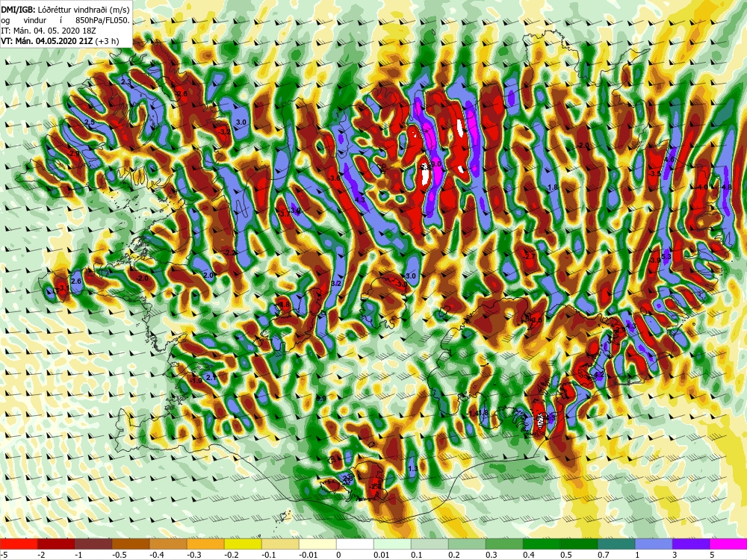Select the blue swatch between 1 and 3
Viewport: 747px width, 560px height.
[x=654, y=544]
